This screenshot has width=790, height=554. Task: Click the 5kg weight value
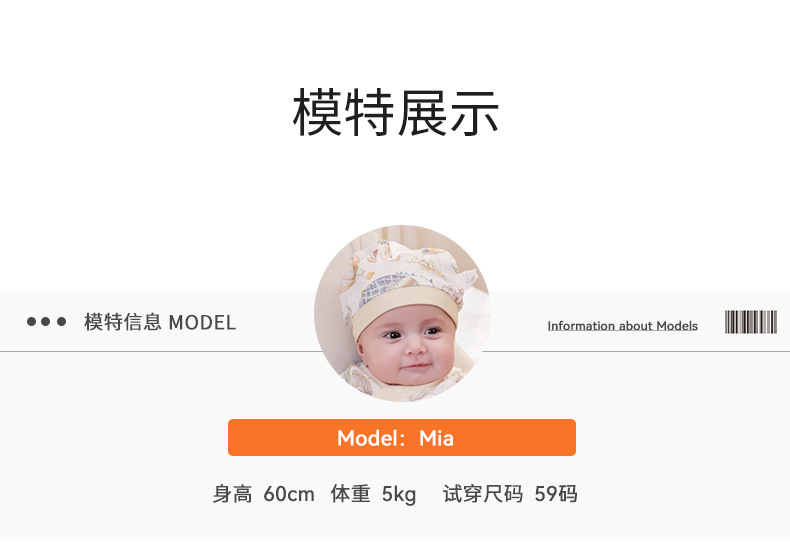tap(399, 495)
